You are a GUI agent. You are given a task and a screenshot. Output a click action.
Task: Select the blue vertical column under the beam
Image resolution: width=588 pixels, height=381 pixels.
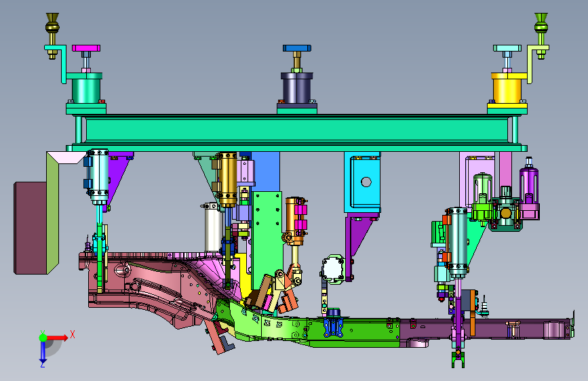(x=265, y=172)
